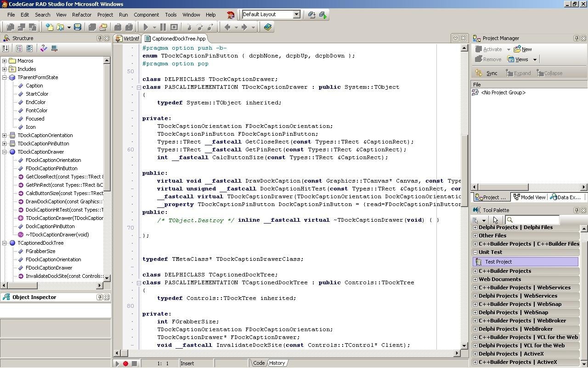Click the New Items toolbar icon

[49, 27]
